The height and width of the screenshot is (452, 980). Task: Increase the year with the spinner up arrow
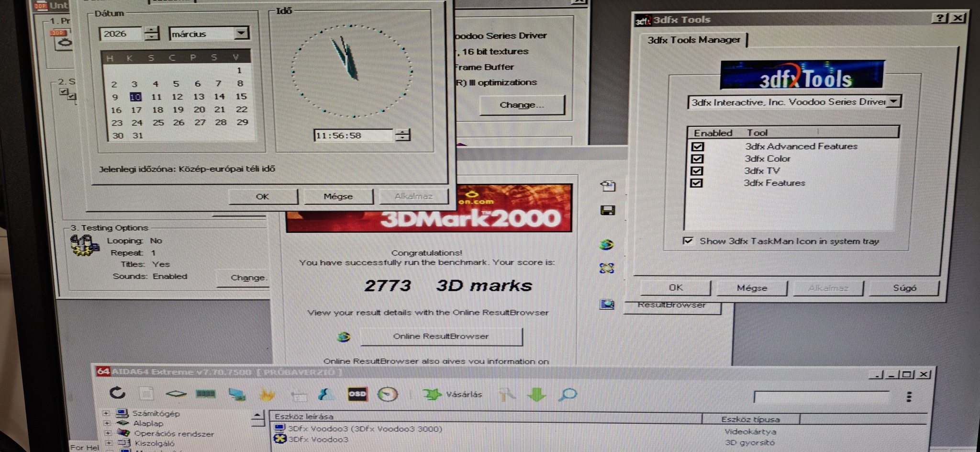click(152, 30)
